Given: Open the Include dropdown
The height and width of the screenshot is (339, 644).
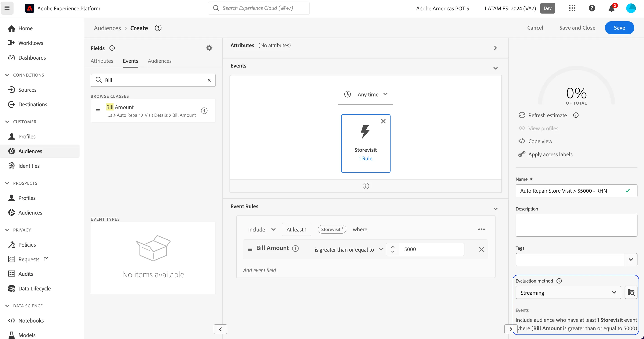Looking at the screenshot, I should (262, 229).
